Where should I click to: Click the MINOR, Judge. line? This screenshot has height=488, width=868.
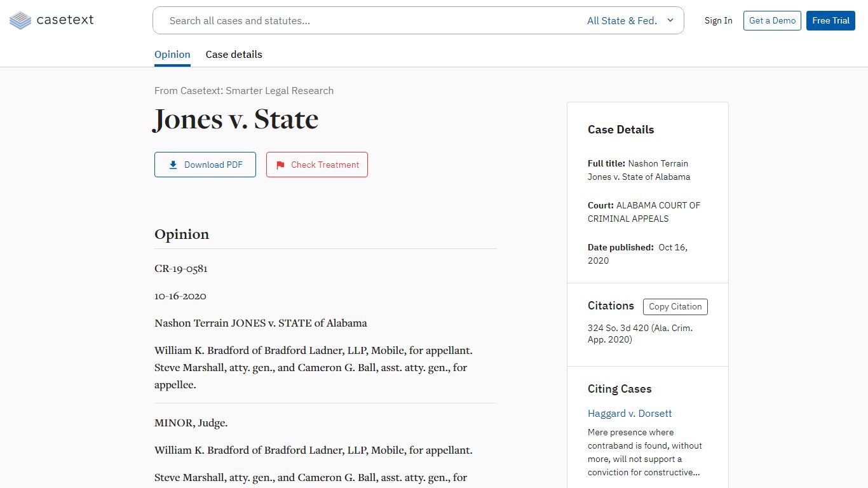[191, 423]
